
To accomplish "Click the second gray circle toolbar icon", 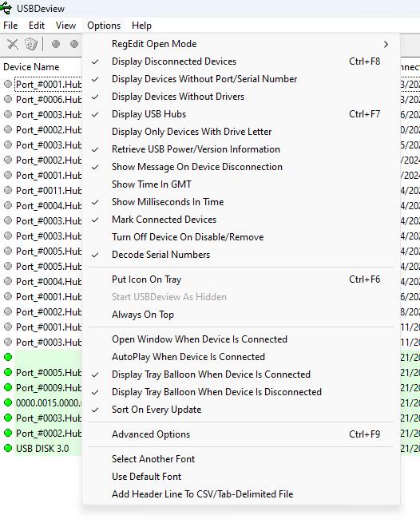I will [74, 44].
